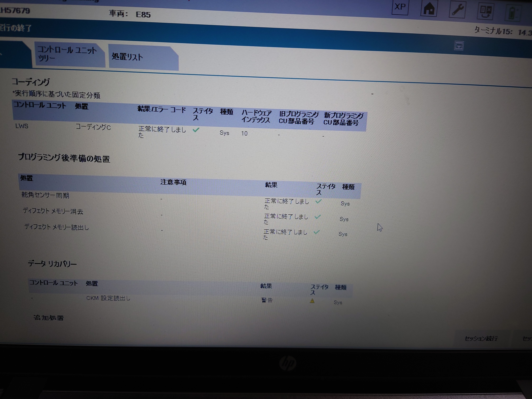Click 新プログラミング CU部品番号 column header

point(343,119)
